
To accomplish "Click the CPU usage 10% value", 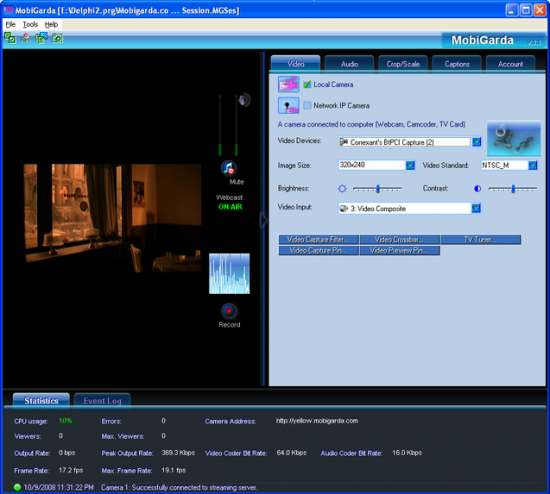I will pos(66,421).
